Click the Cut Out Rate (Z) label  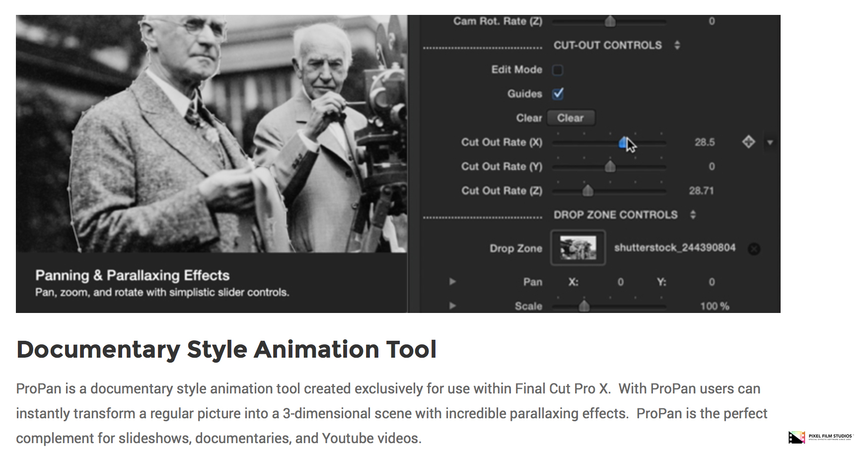[502, 191]
